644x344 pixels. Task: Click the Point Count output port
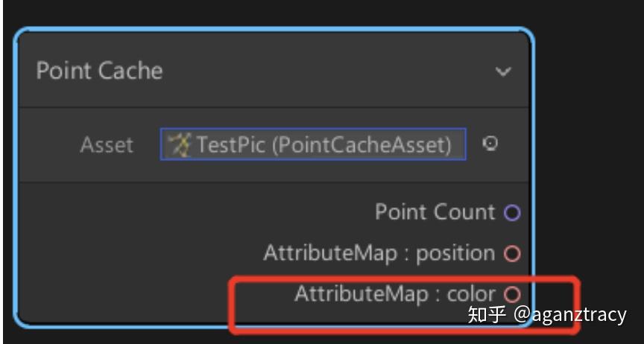512,213
